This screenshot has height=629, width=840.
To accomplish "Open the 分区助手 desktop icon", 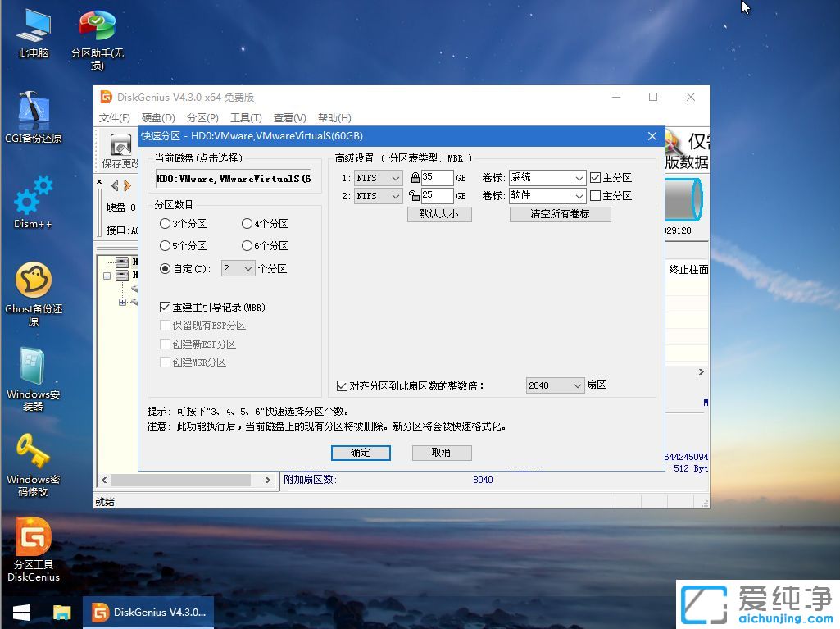I will (96, 25).
